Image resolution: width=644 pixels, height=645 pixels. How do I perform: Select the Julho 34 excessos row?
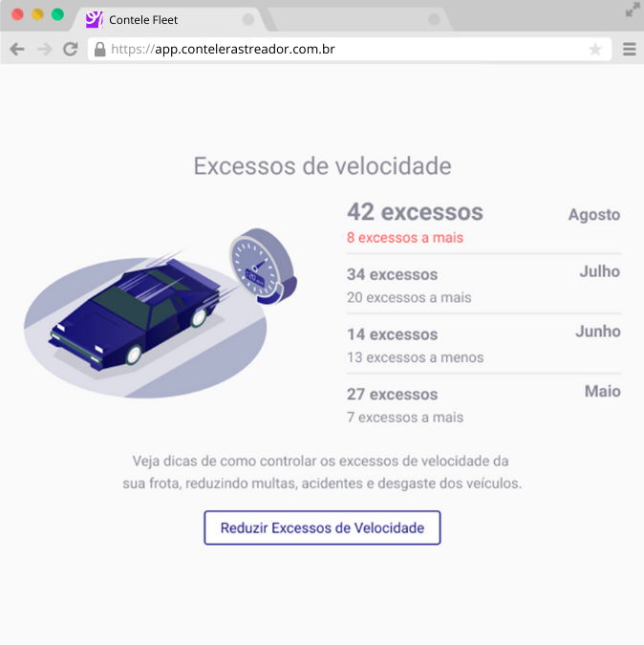pos(483,284)
